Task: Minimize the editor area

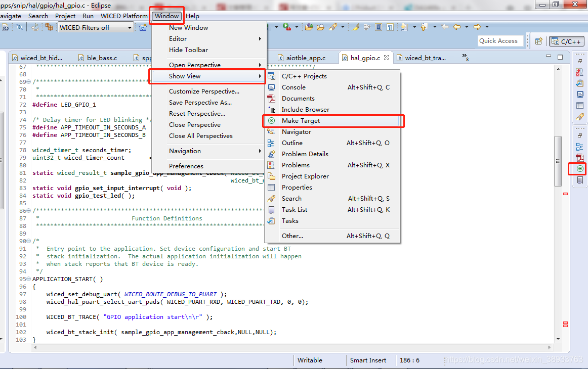Action: 548,56
